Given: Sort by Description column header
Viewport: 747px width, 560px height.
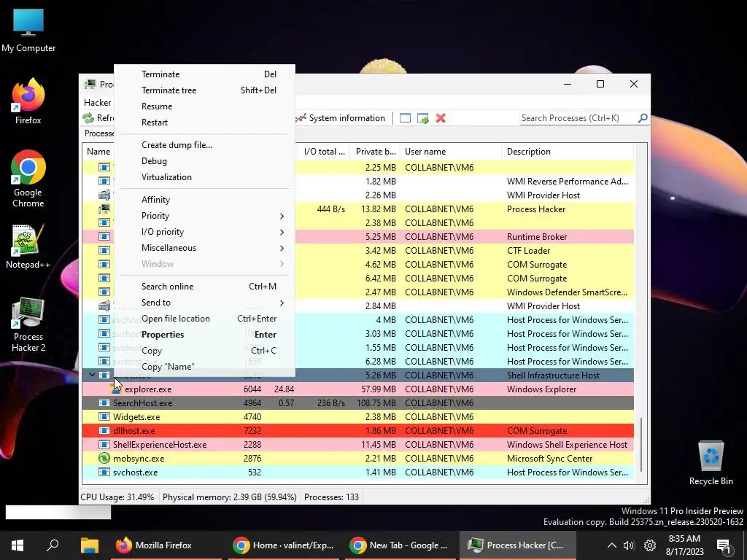Looking at the screenshot, I should tap(568, 152).
